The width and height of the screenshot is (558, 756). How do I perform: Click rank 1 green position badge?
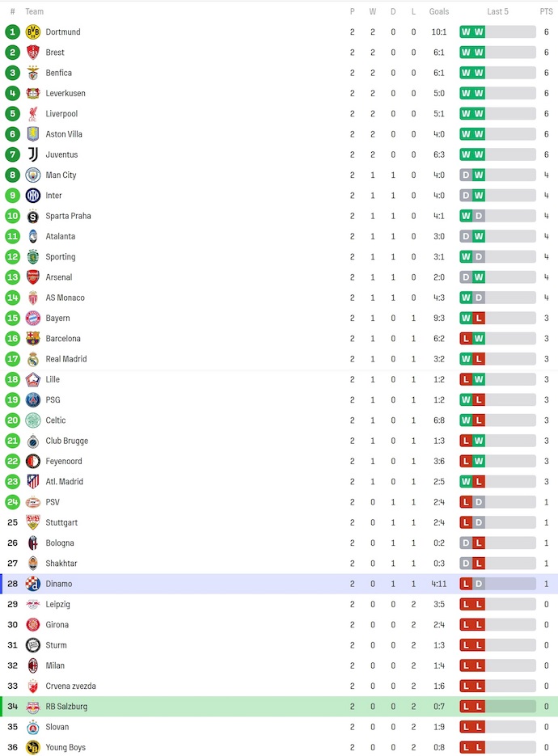[12, 32]
